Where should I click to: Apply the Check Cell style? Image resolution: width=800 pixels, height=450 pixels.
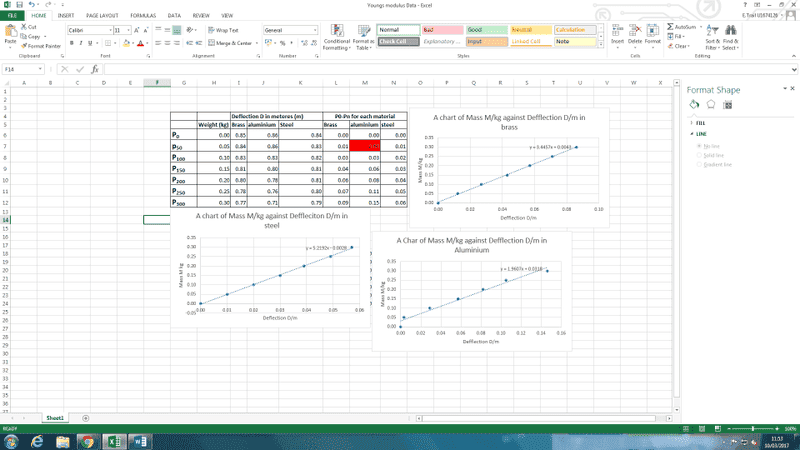point(398,41)
